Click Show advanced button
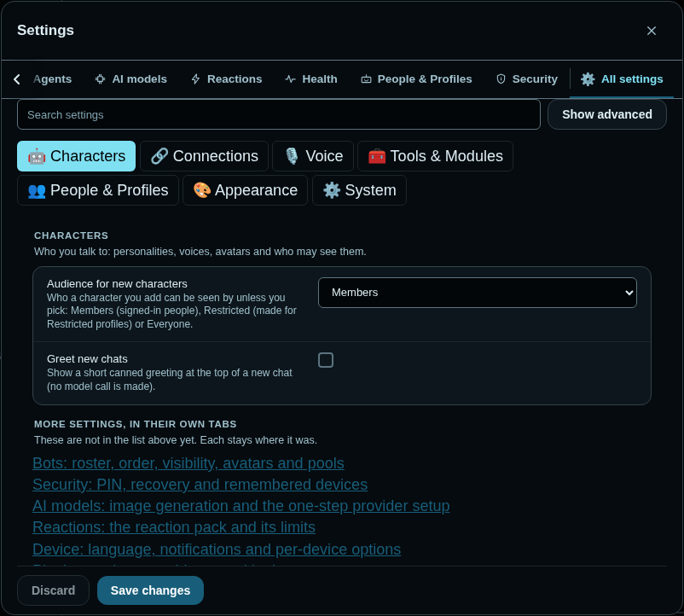 click(x=606, y=114)
